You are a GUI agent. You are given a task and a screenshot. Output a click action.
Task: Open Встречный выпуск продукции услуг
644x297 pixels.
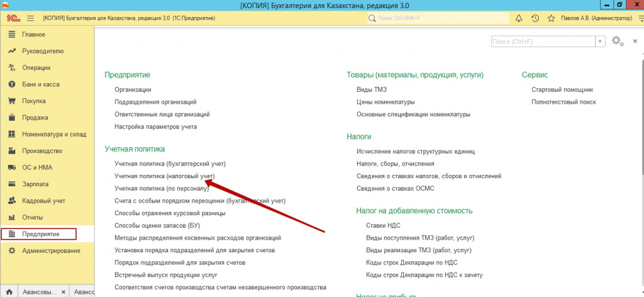(166, 275)
